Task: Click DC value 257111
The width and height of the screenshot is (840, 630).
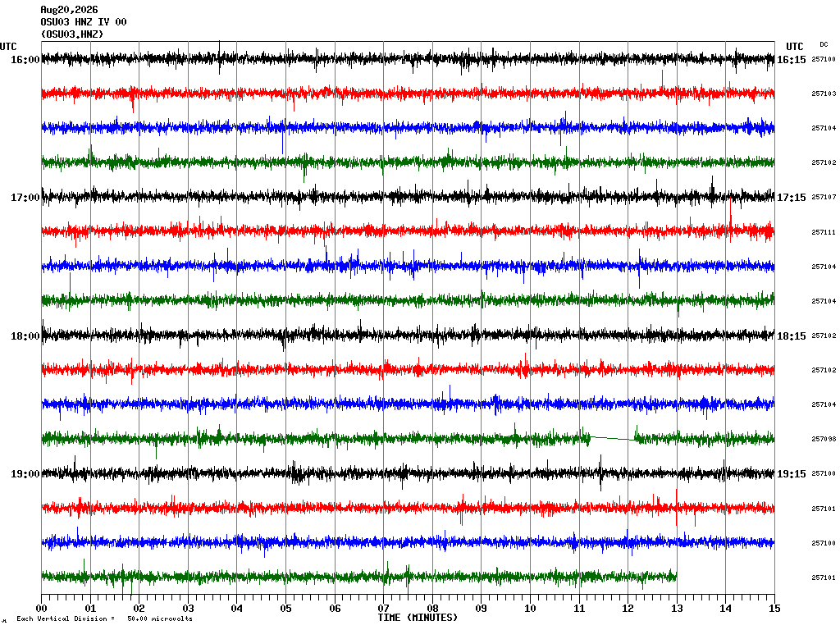Action: 824,232
